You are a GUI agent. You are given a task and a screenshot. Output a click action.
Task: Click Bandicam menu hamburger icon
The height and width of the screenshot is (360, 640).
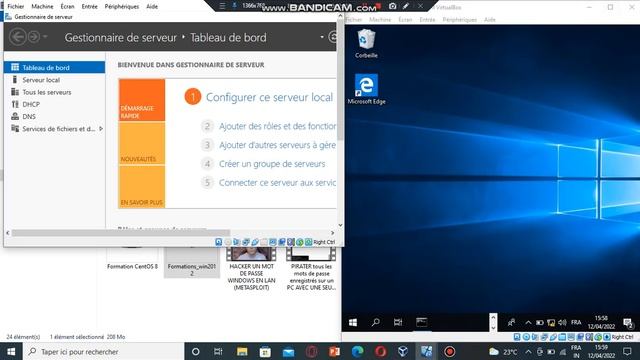pyautogui.click(x=222, y=6)
